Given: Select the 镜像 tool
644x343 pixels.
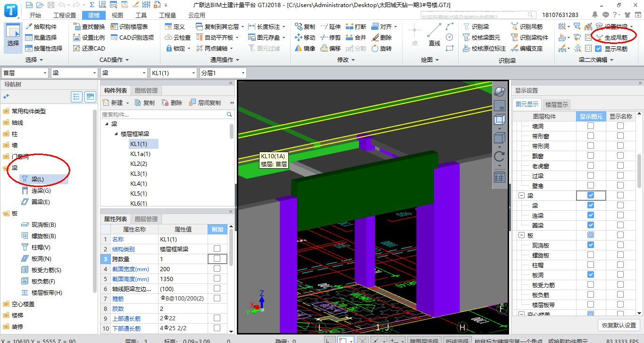Looking at the screenshot, I should [x=305, y=48].
